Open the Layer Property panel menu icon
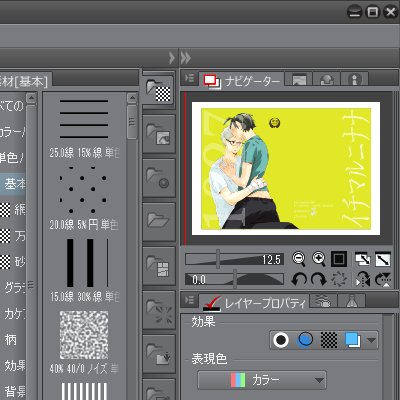The image size is (400, 400). [x=189, y=300]
